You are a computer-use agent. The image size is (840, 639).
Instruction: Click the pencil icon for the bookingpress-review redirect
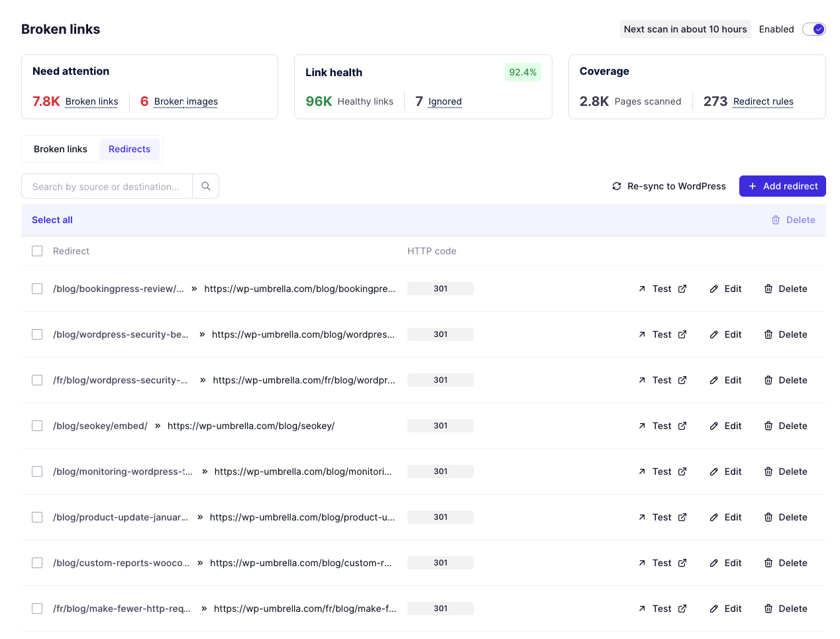click(714, 289)
